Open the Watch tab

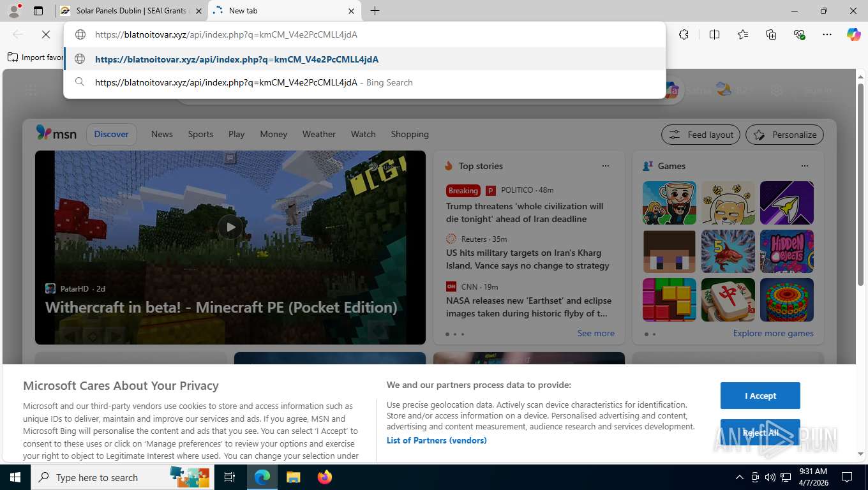[363, 134]
